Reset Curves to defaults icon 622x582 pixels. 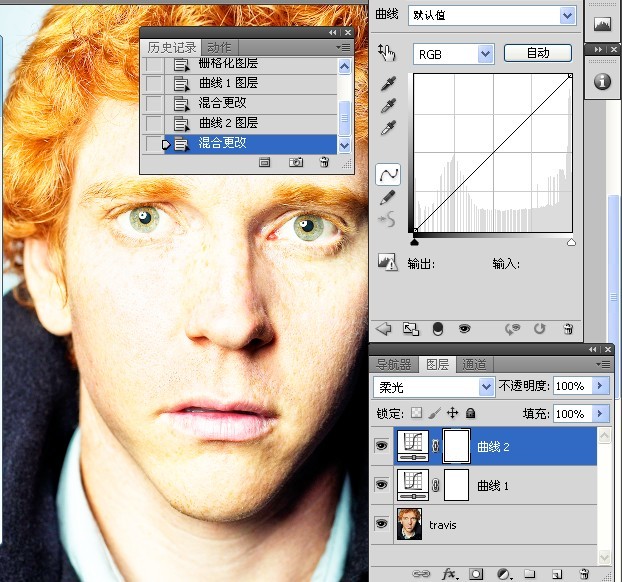[539, 329]
